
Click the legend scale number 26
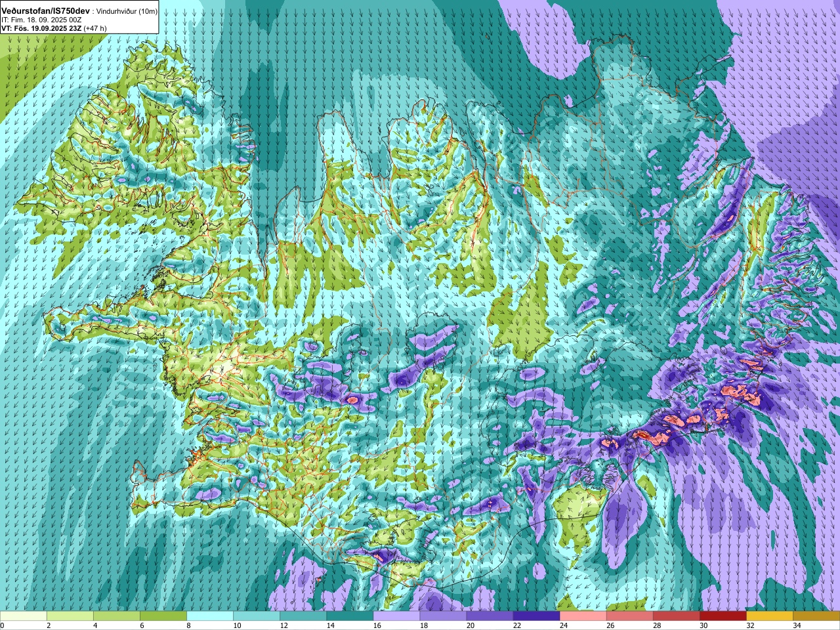click(x=610, y=625)
